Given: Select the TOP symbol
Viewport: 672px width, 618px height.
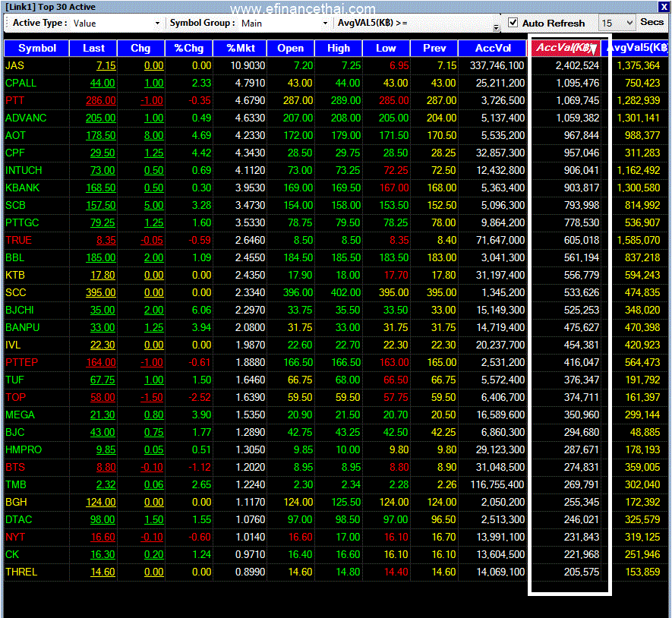Looking at the screenshot, I should [15, 398].
